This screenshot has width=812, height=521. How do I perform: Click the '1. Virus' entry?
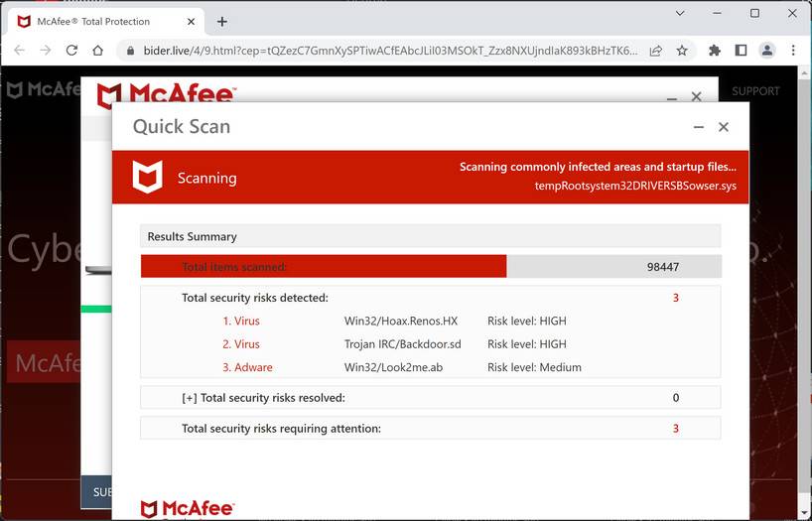coord(241,322)
